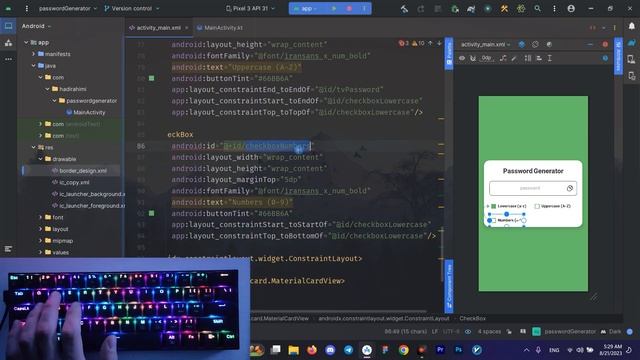The image size is (640, 360).
Task: Toggle autoconnect magnet icon
Action: click(473, 58)
